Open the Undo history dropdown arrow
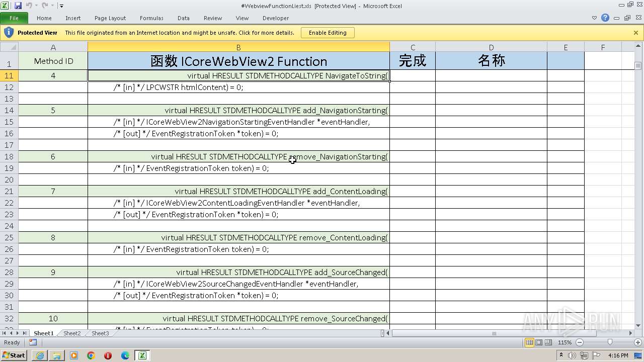The image size is (644, 362). 36,6
